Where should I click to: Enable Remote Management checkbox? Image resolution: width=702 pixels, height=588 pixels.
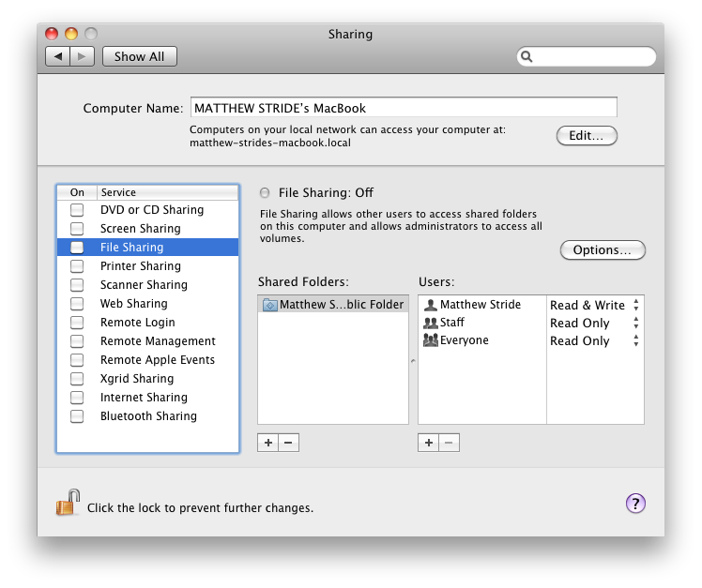(77, 341)
